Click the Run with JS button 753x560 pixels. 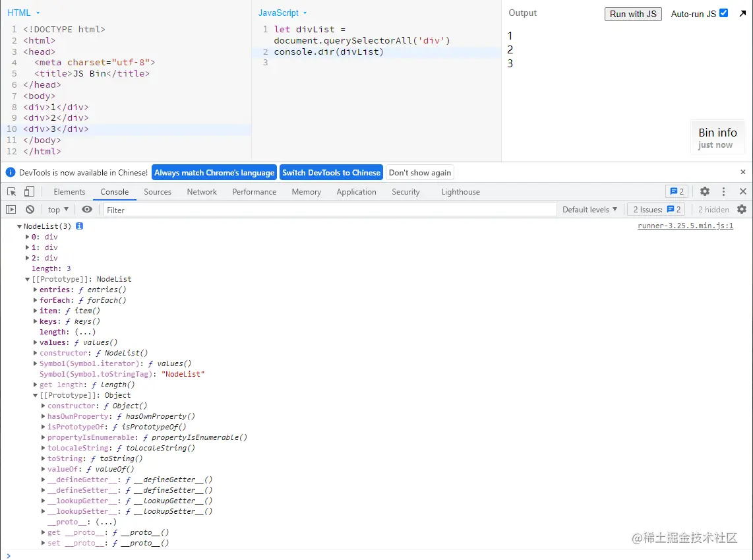[633, 14]
